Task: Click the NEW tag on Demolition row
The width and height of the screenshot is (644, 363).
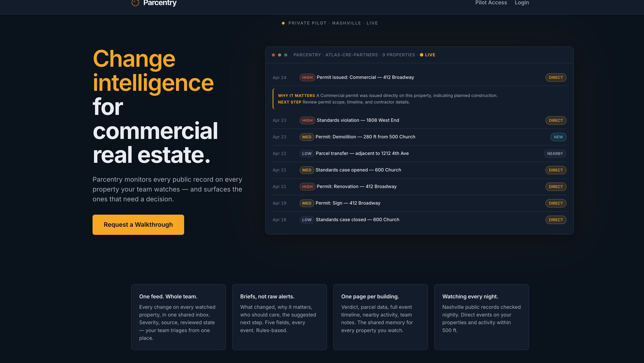Action: pyautogui.click(x=558, y=137)
